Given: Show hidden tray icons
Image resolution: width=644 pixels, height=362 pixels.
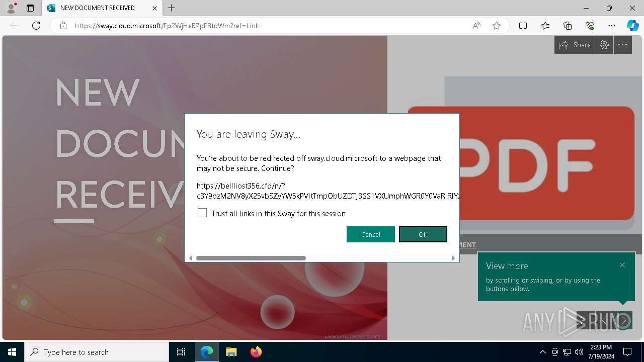Looking at the screenshot, I should click(542, 352).
